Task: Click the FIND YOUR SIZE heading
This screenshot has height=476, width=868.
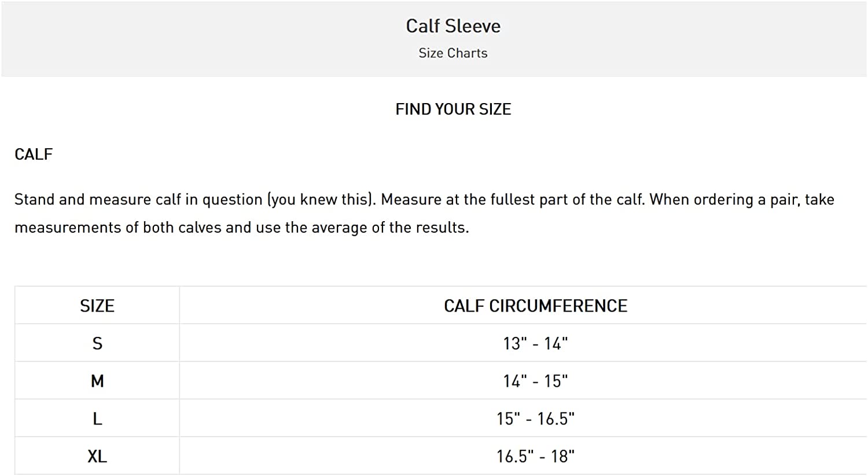Action: pos(453,109)
